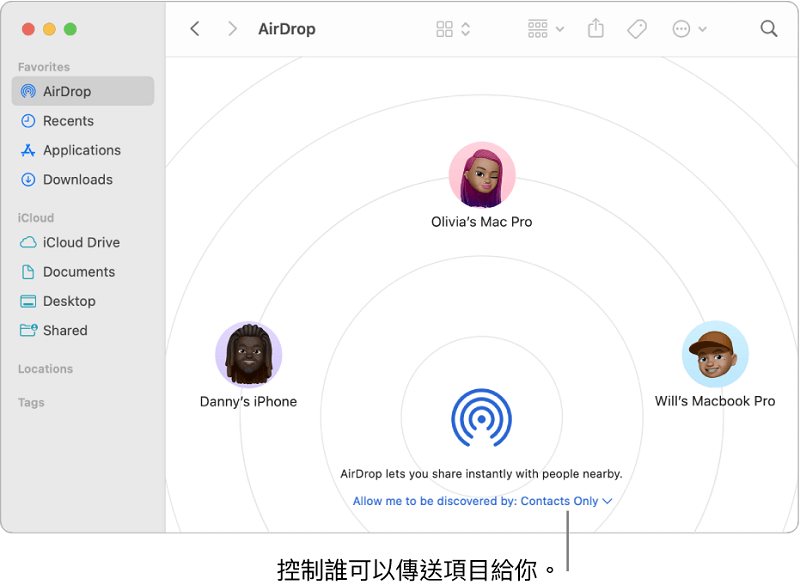Click the Danny's iPhone label

click(x=248, y=401)
